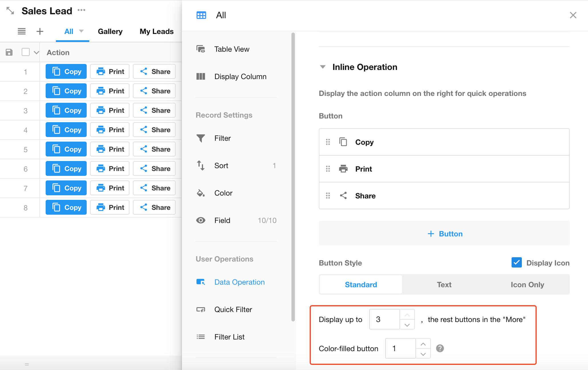Open Filter settings with funnel icon

tap(201, 138)
